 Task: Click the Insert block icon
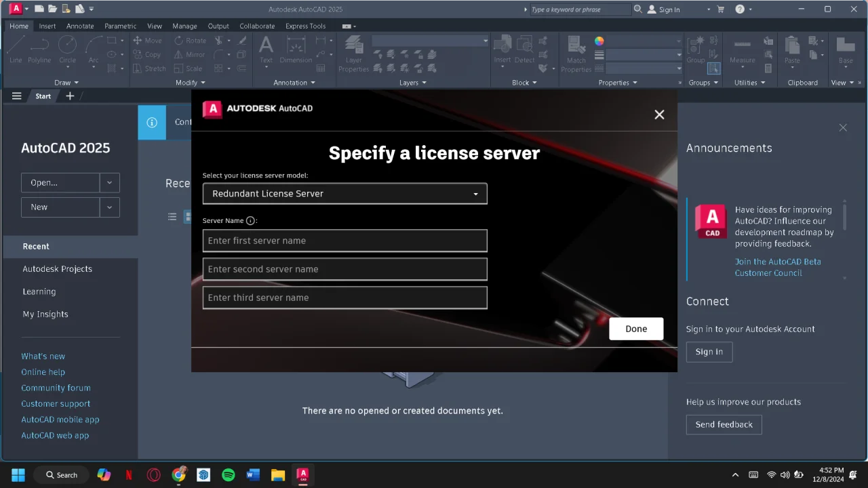point(502,50)
